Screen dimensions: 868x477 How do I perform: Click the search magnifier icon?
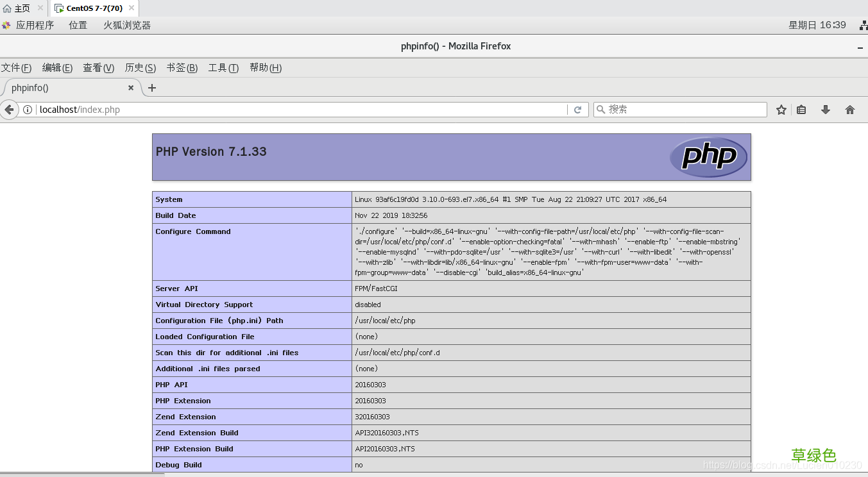point(601,110)
